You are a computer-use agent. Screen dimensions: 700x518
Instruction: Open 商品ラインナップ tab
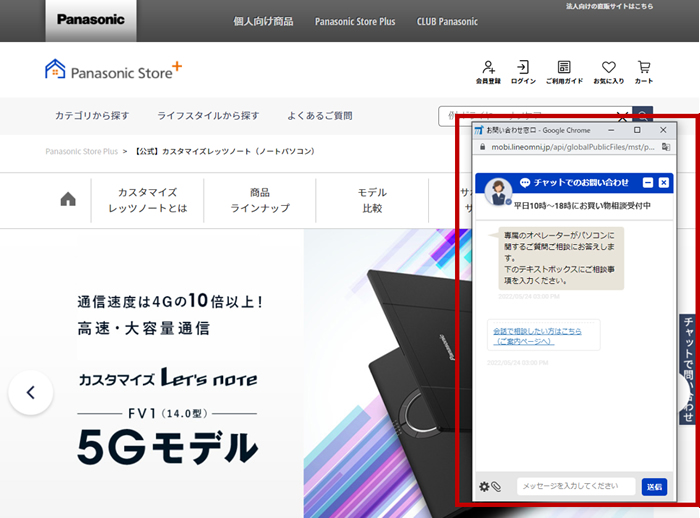[x=260, y=200]
